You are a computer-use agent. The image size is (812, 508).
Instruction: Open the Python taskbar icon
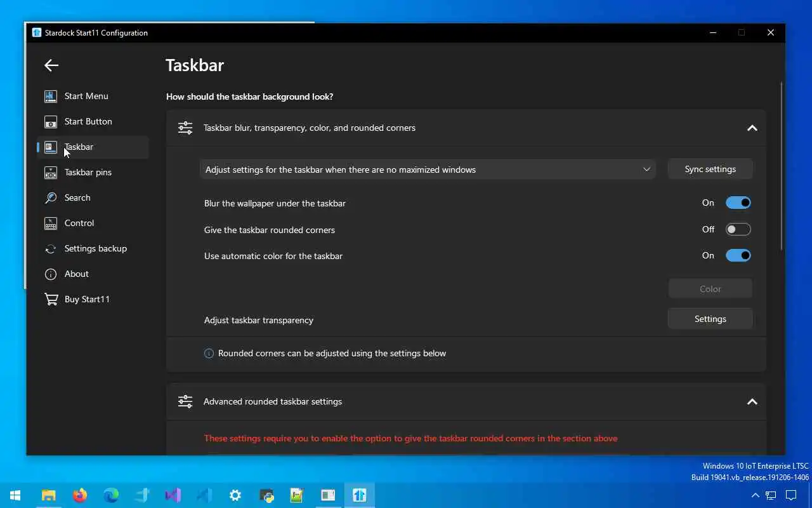point(266,495)
